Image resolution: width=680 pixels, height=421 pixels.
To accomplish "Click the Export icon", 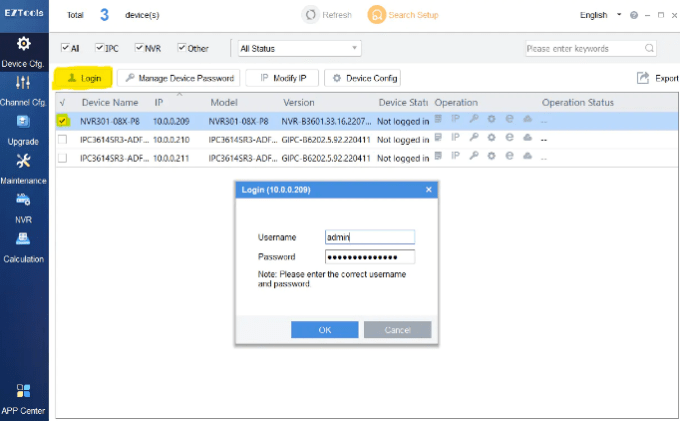I will tap(643, 78).
